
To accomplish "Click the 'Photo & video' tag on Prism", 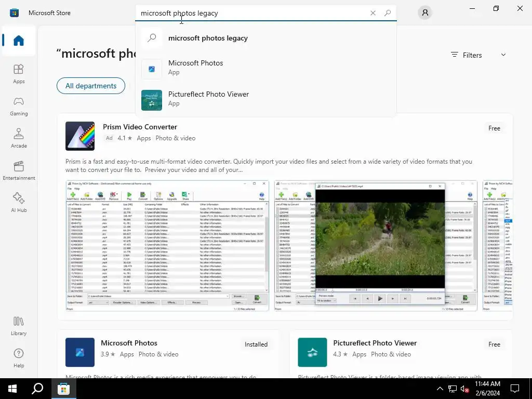I will 176,138.
